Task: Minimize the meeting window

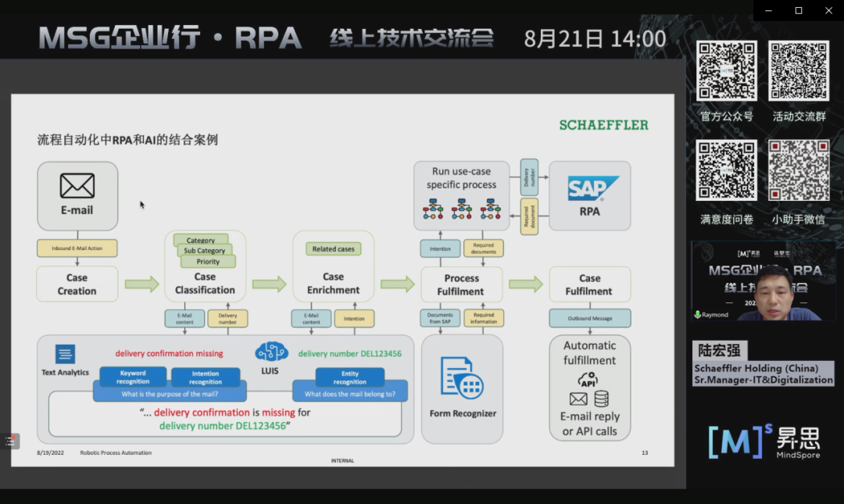Action: [x=769, y=10]
